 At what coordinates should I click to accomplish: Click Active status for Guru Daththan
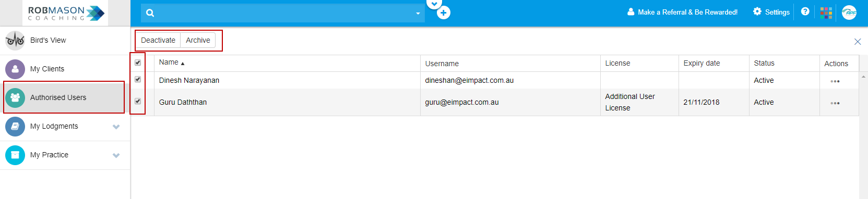[x=764, y=102]
